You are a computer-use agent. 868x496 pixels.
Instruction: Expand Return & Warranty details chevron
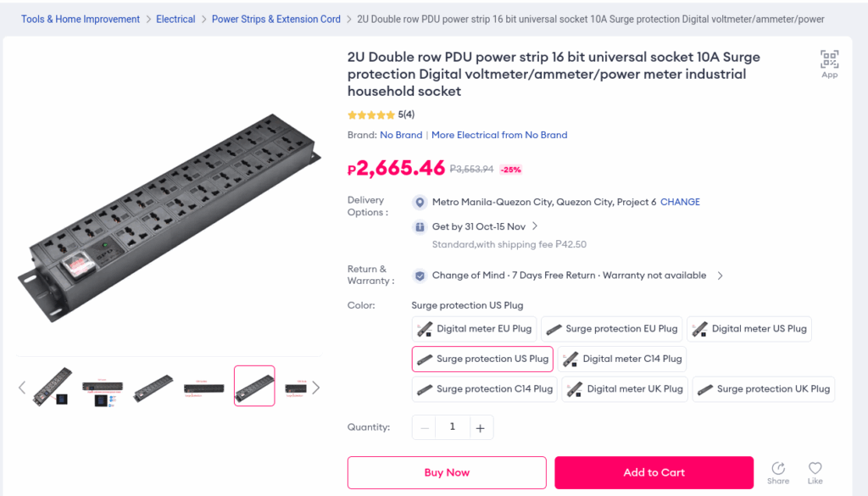coord(721,276)
